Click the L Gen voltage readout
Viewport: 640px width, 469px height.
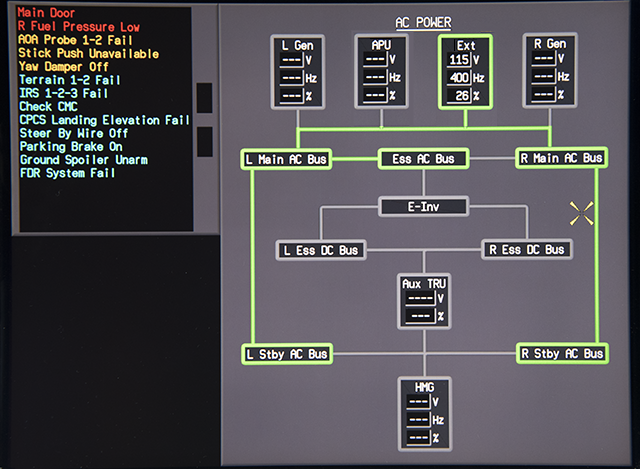[291, 61]
